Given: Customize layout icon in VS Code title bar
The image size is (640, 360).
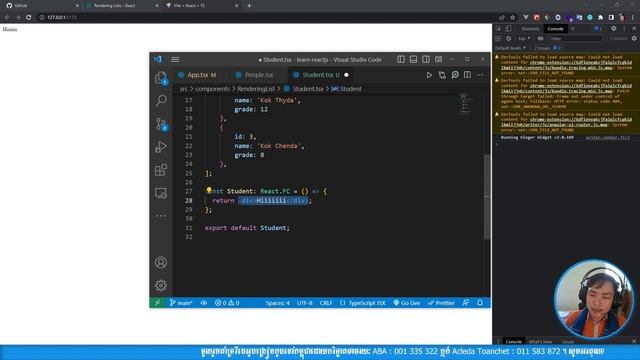Looking at the screenshot, I should [x=438, y=60].
